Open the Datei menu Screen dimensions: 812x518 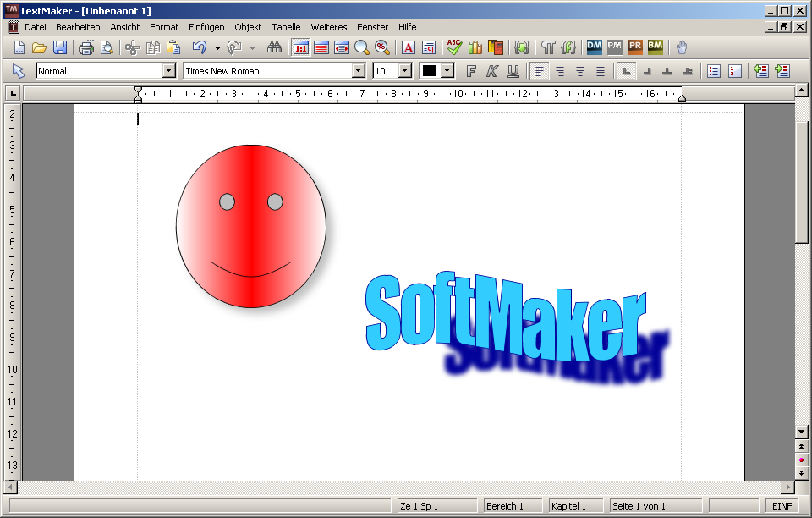tap(36, 27)
